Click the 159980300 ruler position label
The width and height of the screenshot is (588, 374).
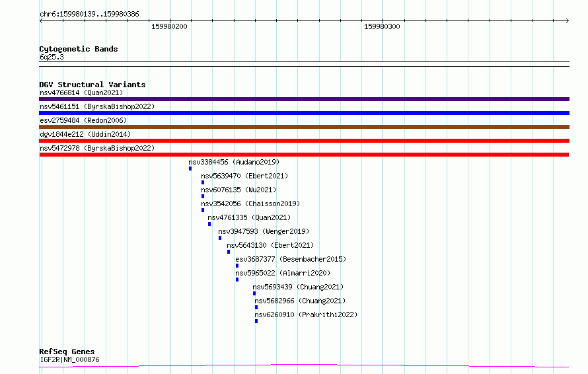click(382, 26)
